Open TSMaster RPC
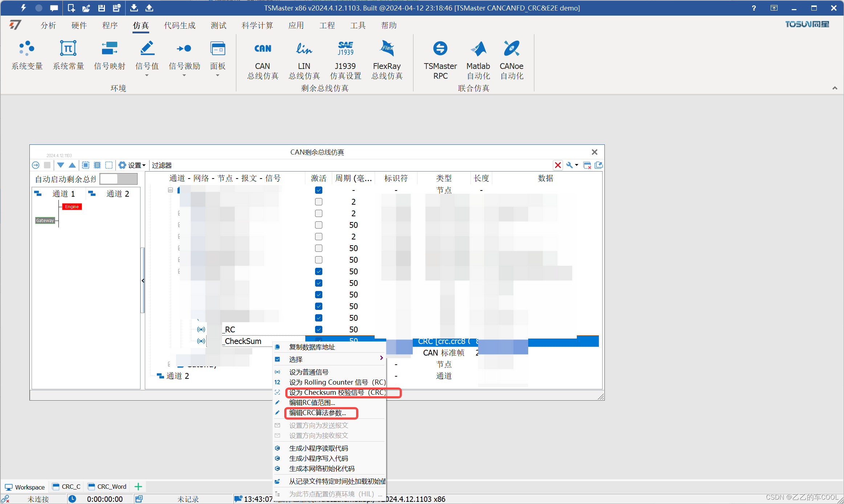Image resolution: width=844 pixels, height=504 pixels. pos(440,60)
